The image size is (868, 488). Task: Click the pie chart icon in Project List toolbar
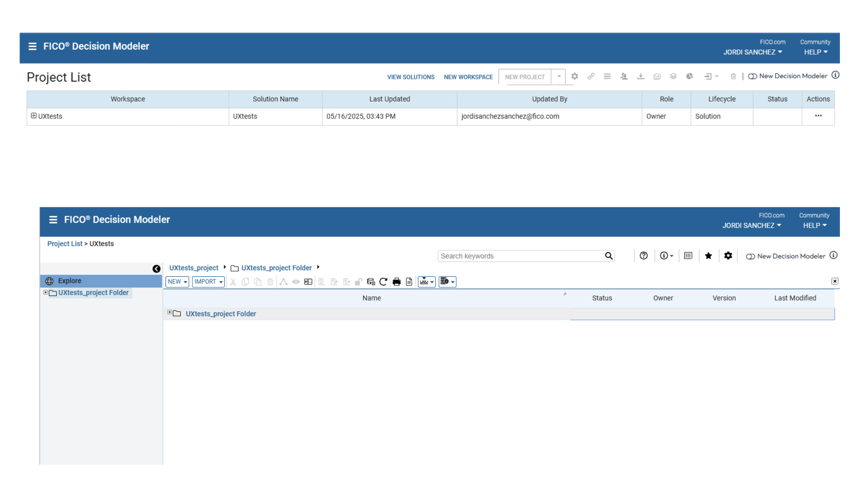tap(690, 76)
